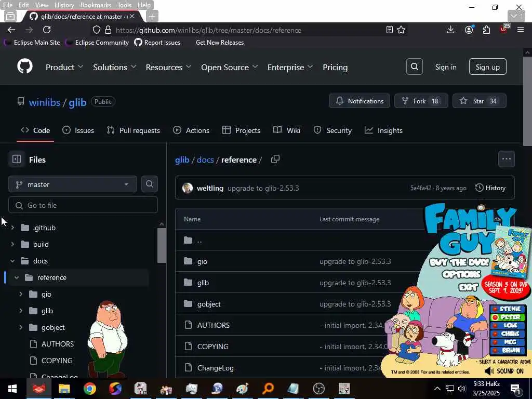
Task: Copy the path with the copy icon
Action: click(x=275, y=159)
